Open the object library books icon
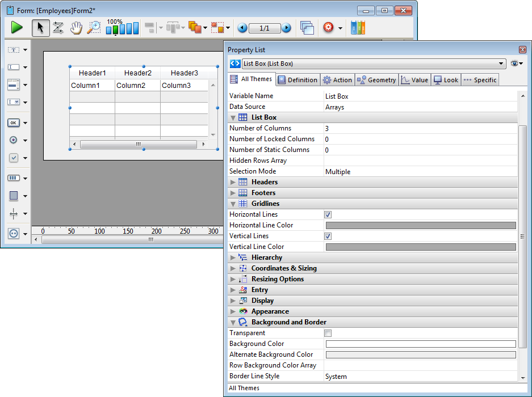Viewport: 532px width, 397px height. pos(358,28)
